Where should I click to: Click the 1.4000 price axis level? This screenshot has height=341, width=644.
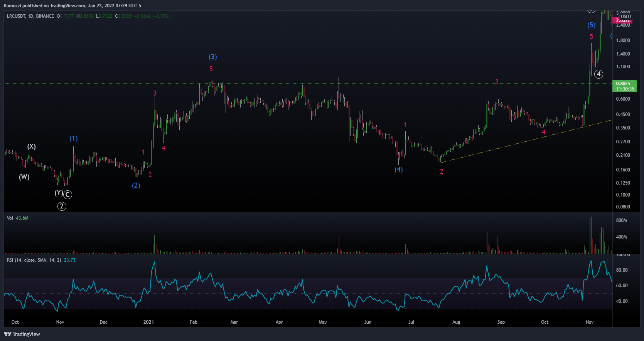click(x=623, y=54)
